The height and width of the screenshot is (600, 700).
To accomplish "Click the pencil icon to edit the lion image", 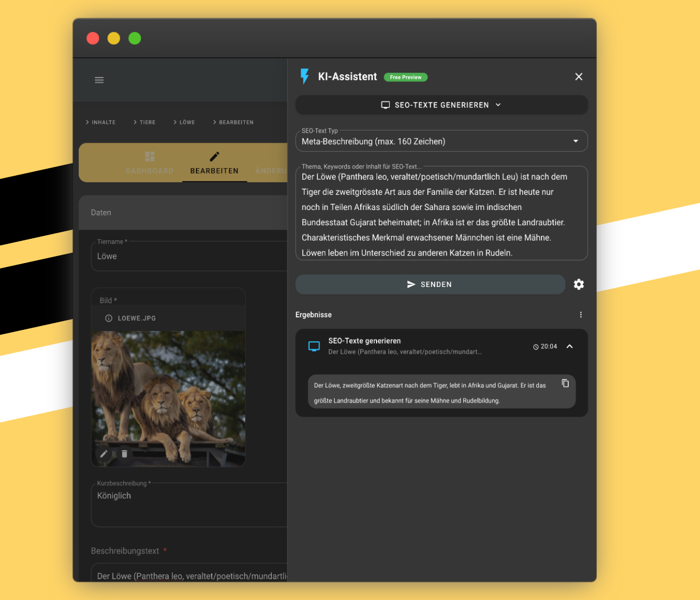I will (104, 454).
